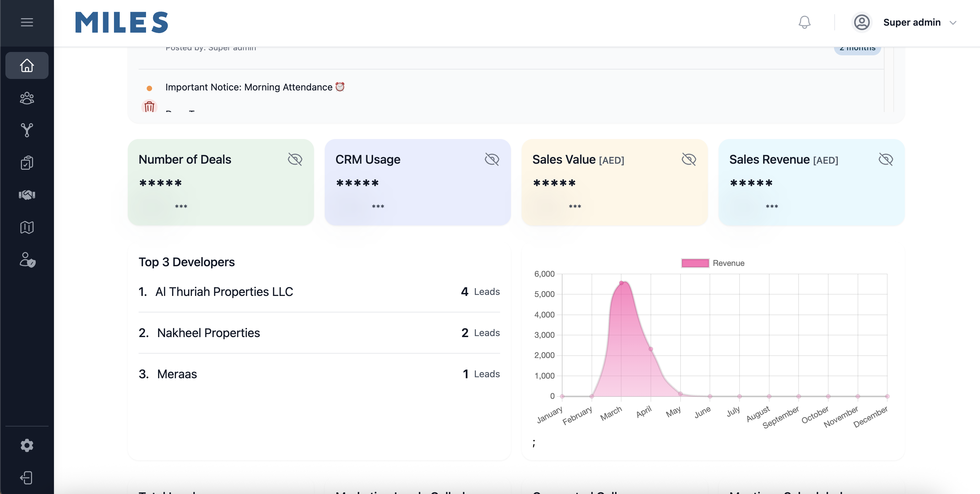The image size is (980, 494).
Task: Unhide the Sales Value amount
Action: 689,160
